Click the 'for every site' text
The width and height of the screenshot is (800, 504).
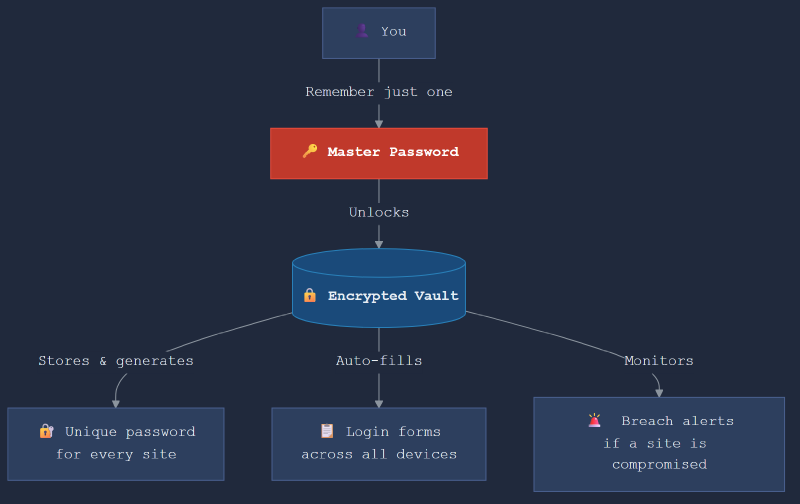coord(116,454)
